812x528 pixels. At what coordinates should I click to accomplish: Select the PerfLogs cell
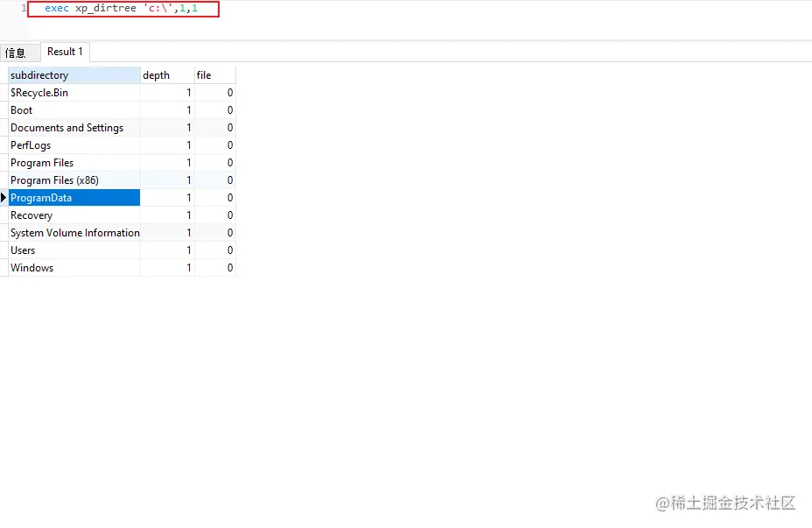tap(74, 145)
